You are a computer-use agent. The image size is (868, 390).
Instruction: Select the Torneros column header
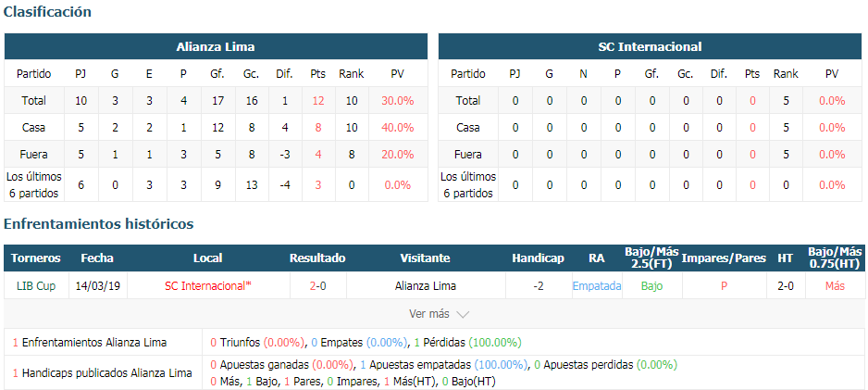point(36,258)
